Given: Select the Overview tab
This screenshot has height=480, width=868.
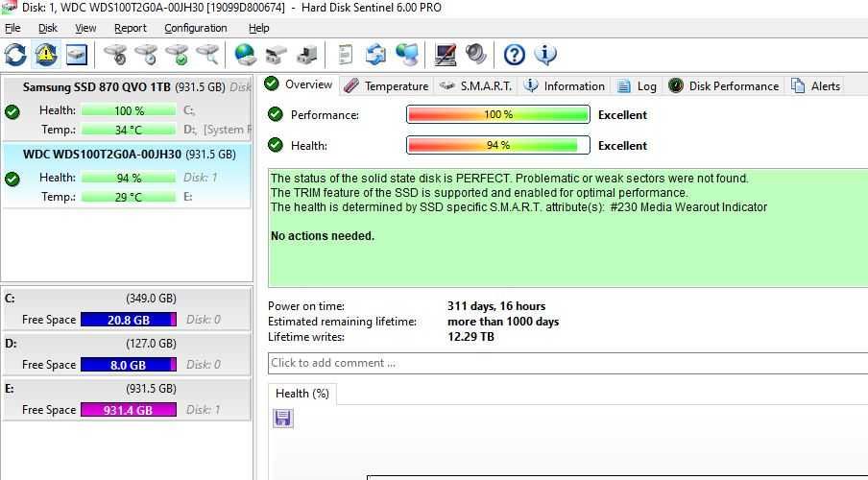Looking at the screenshot, I should [x=299, y=84].
